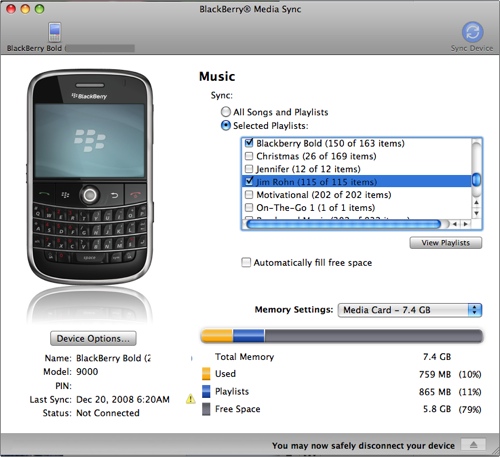
Task: Select 'On-The-Go 1 (1 of 1 items)' text
Action: click(315, 207)
